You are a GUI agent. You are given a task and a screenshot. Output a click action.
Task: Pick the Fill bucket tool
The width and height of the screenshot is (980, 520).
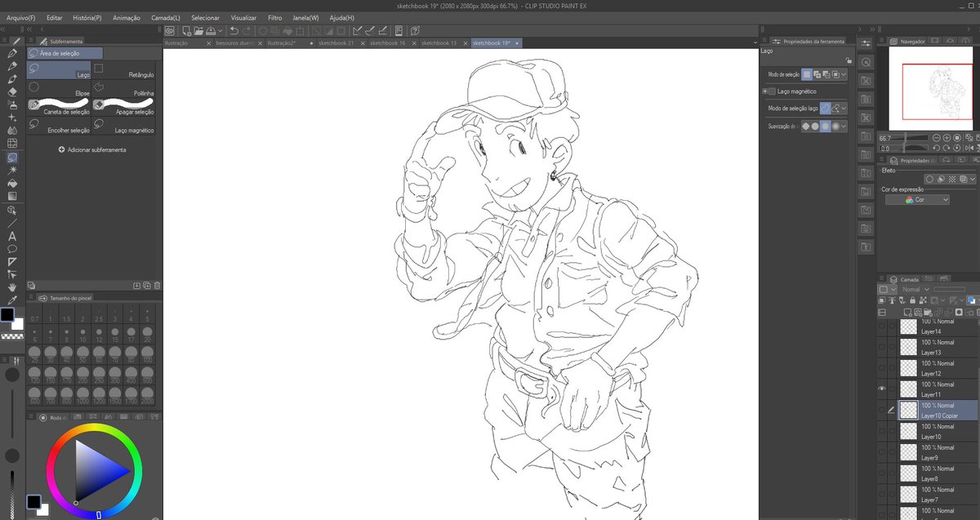tap(12, 184)
